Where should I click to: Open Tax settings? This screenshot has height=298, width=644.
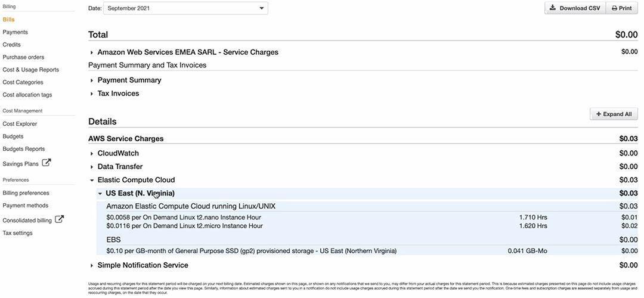pos(18,233)
